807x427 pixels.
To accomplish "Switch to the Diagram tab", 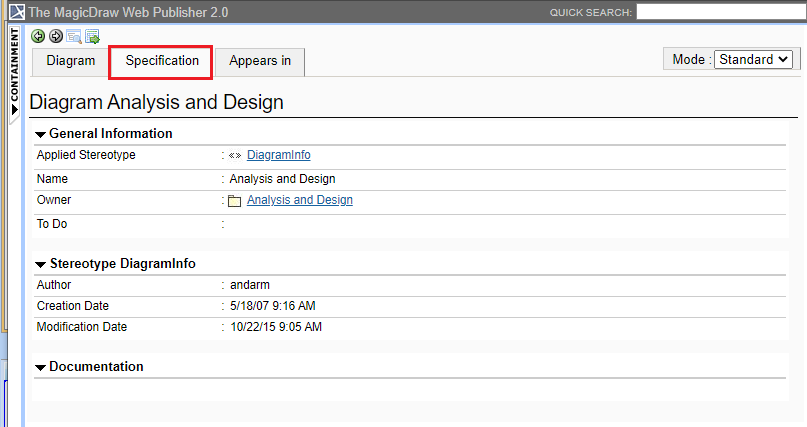I will 71,61.
